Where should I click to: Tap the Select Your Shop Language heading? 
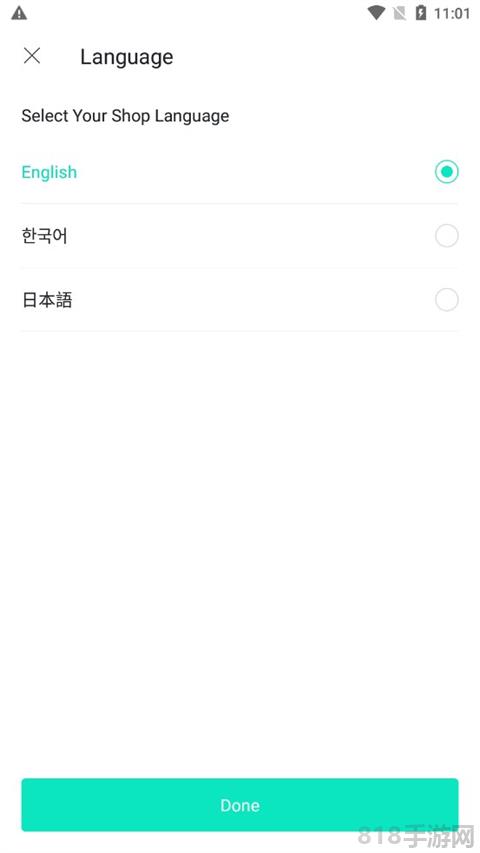125,116
